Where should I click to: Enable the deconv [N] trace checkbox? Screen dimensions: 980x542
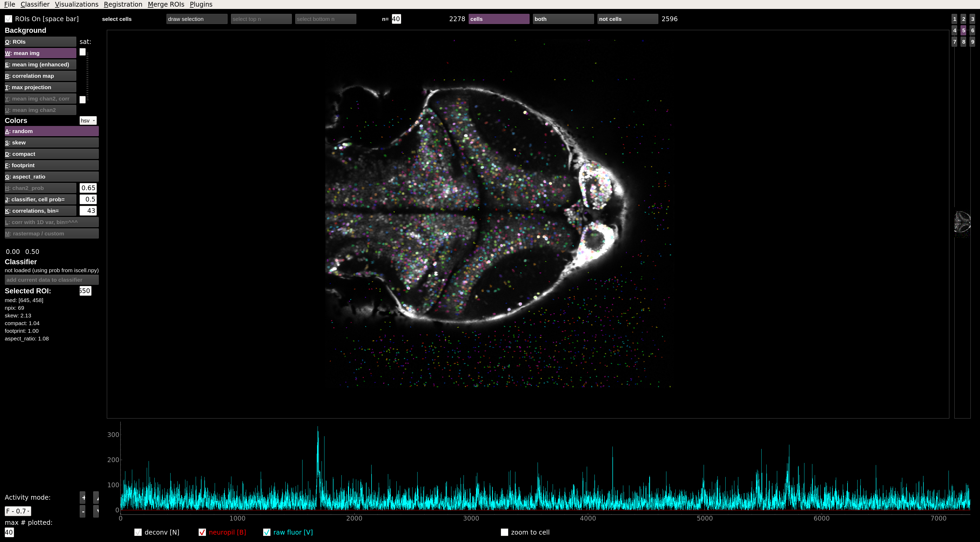coord(138,532)
